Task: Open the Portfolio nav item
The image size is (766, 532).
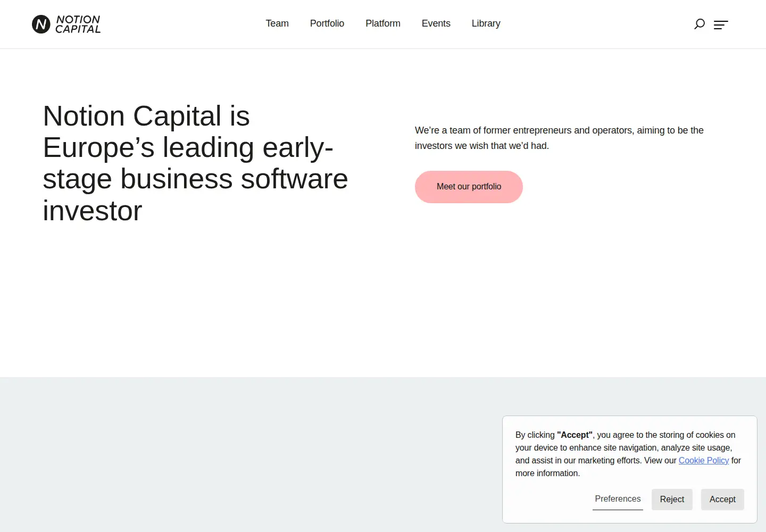Action: pos(327,23)
